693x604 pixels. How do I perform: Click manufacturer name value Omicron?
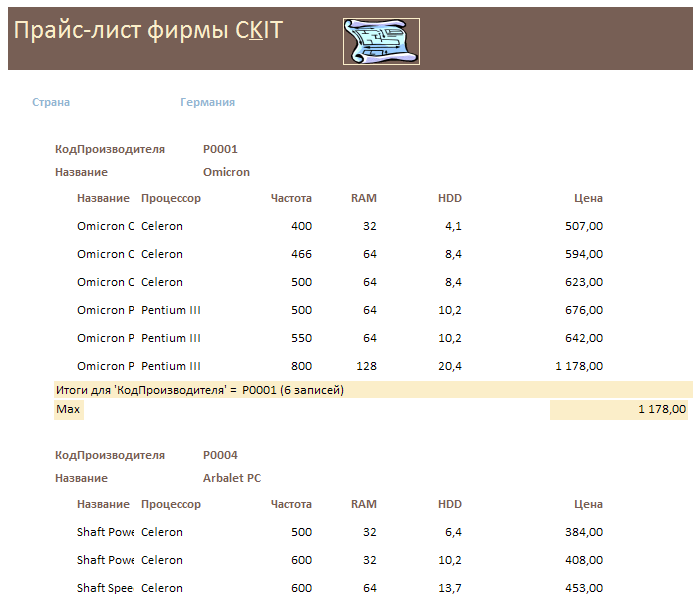[226, 172]
